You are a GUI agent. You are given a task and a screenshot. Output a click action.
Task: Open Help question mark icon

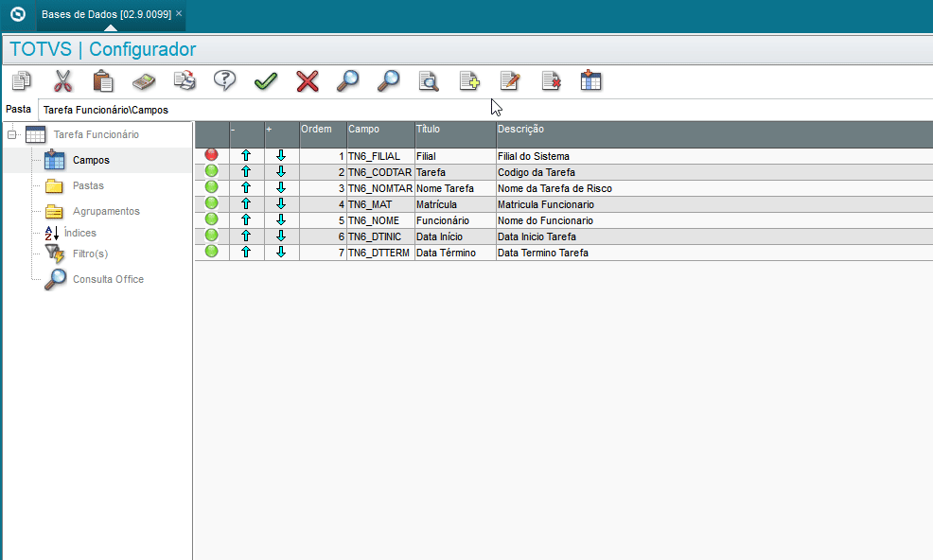pos(225,81)
